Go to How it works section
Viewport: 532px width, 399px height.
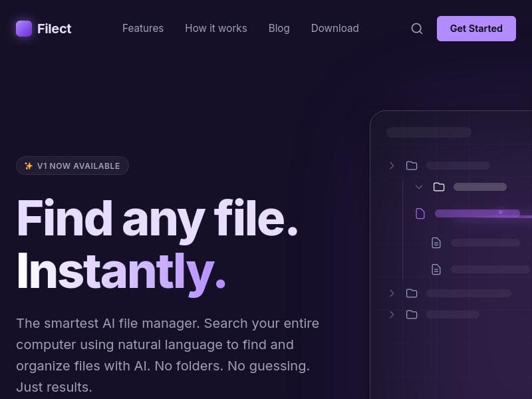click(x=216, y=28)
